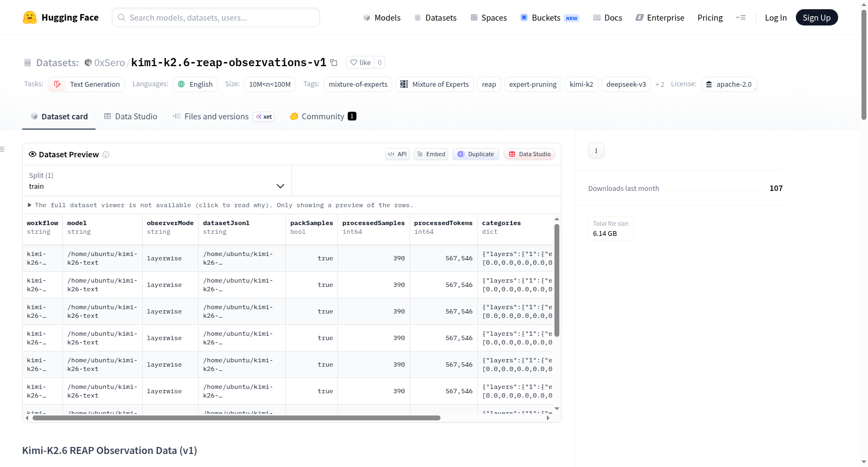Click the Sign Up button

(816, 17)
